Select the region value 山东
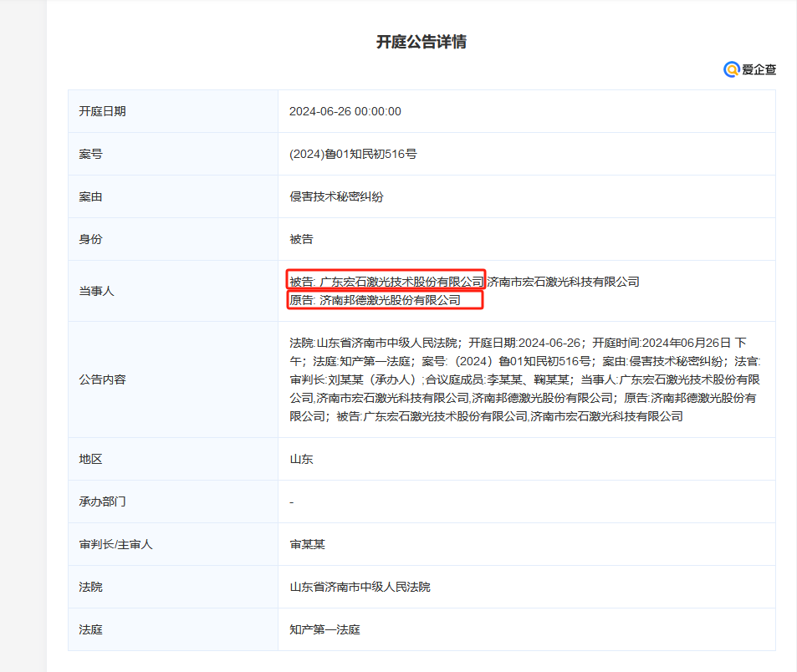The width and height of the screenshot is (797, 672). pyautogui.click(x=301, y=459)
